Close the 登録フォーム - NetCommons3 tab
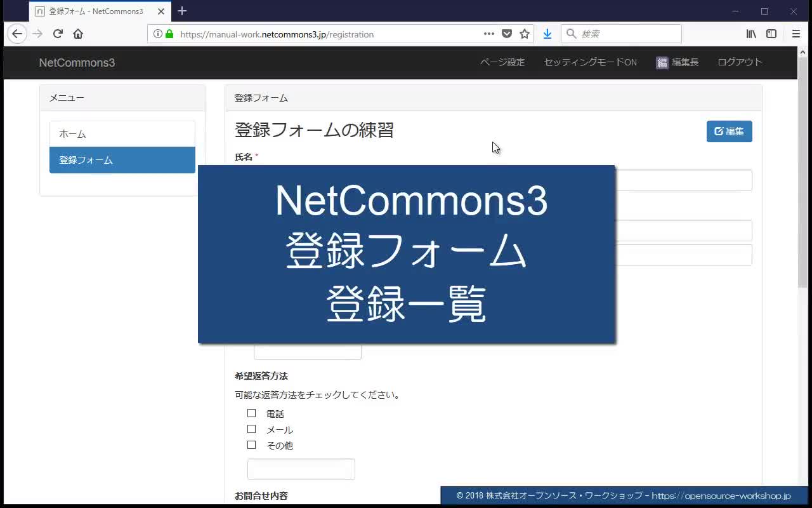Screen dimensions: 812x508 click(161, 11)
